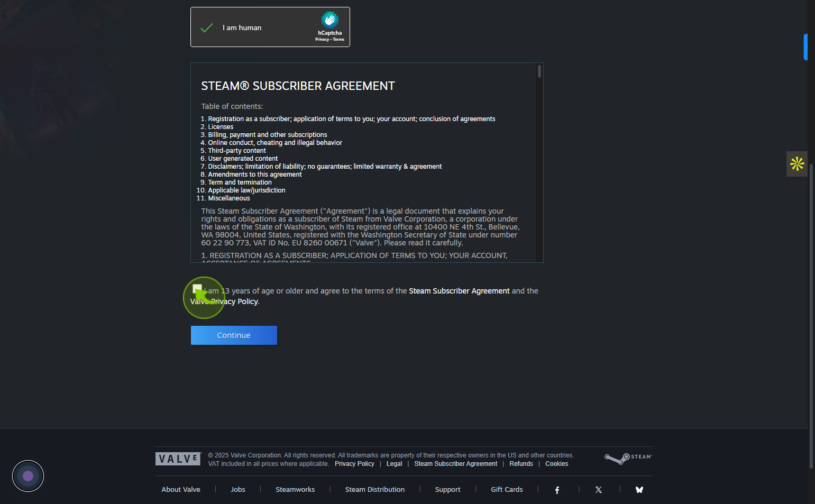This screenshot has width=815, height=504.
Task: Click the purple circular recorder icon
Action: click(28, 476)
